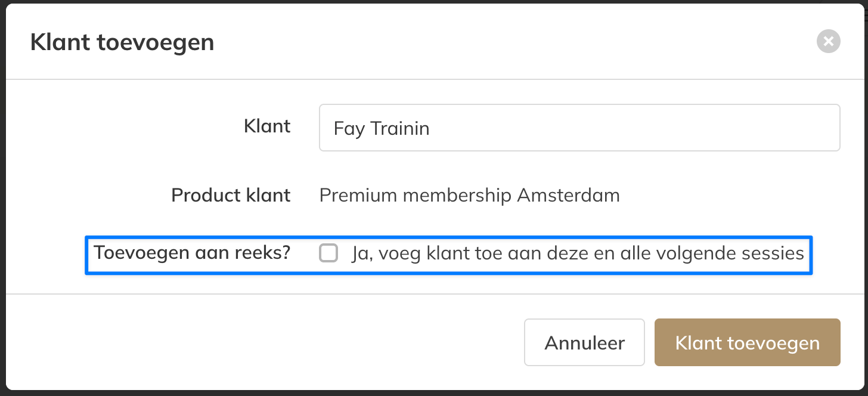Screen dimensions: 868x396
Task: Click the 'Fay Trainin' text in the field
Action: pyautogui.click(x=382, y=129)
